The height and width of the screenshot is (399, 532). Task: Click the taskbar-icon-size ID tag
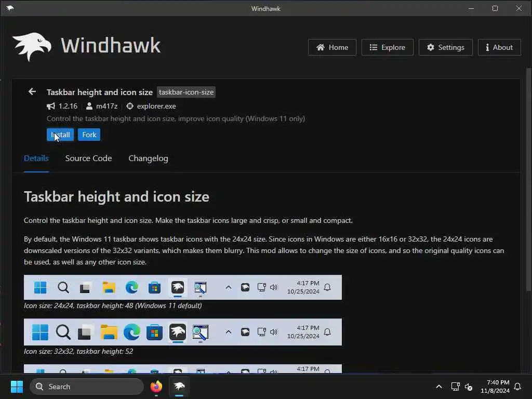pos(186,92)
